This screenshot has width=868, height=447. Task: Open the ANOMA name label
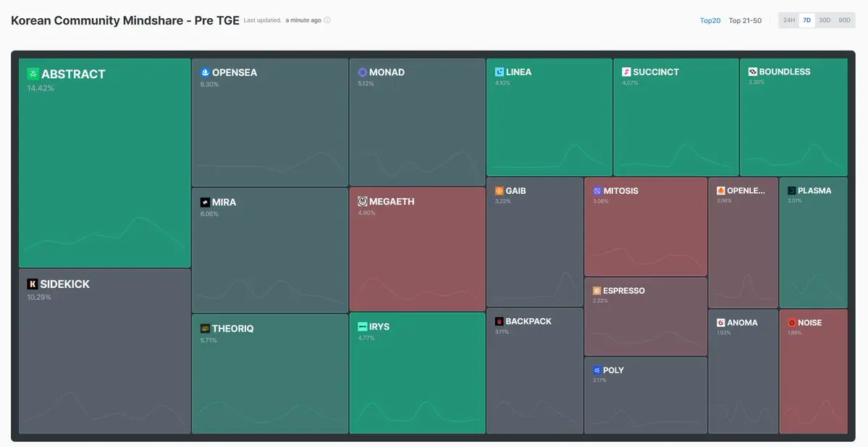(x=742, y=323)
